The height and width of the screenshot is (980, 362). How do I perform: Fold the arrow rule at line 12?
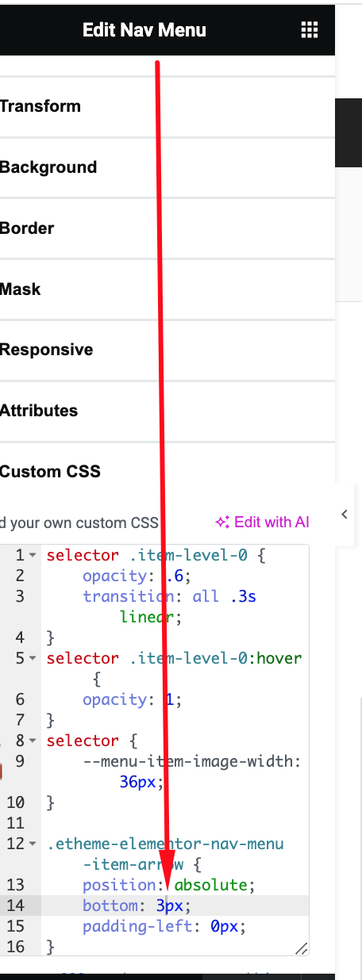pyautogui.click(x=32, y=844)
